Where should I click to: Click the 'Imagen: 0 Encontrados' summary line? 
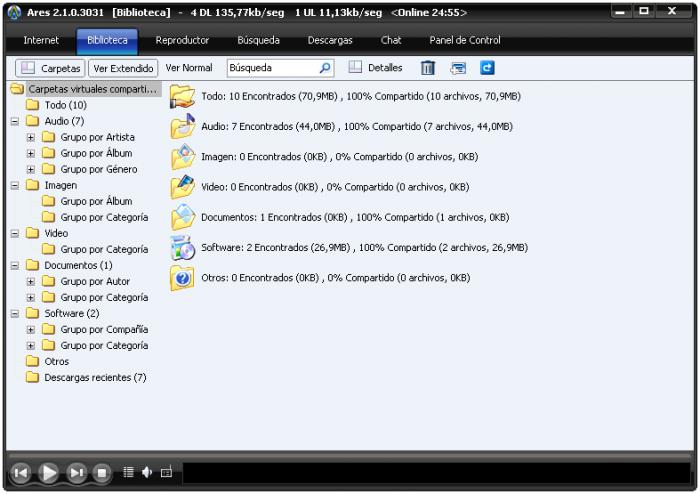339,157
